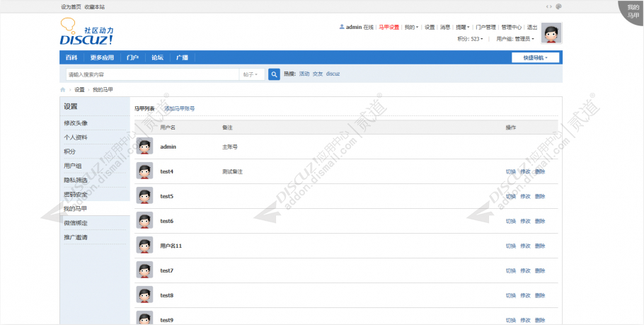The width and height of the screenshot is (644, 325).
Task: Click the width-switch arrows icon at top right
Action: [548, 6]
